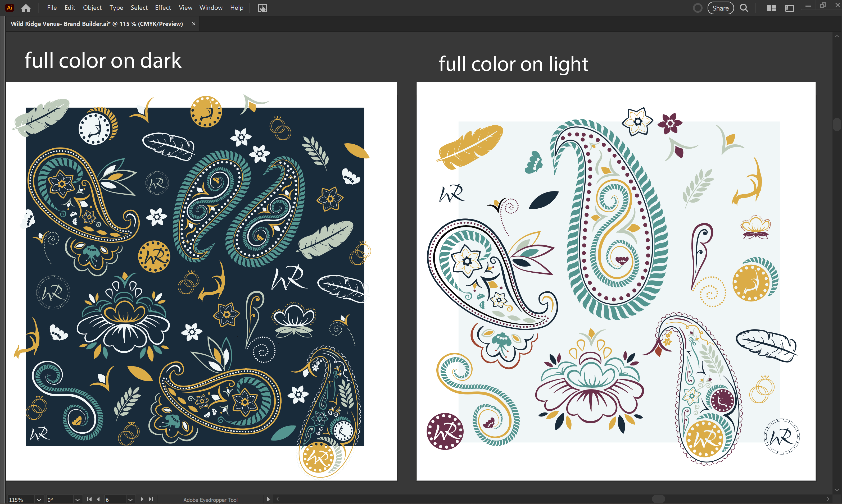The width and height of the screenshot is (842, 504).
Task: Select the Wild Ridge Venue document tab
Action: [x=97, y=24]
